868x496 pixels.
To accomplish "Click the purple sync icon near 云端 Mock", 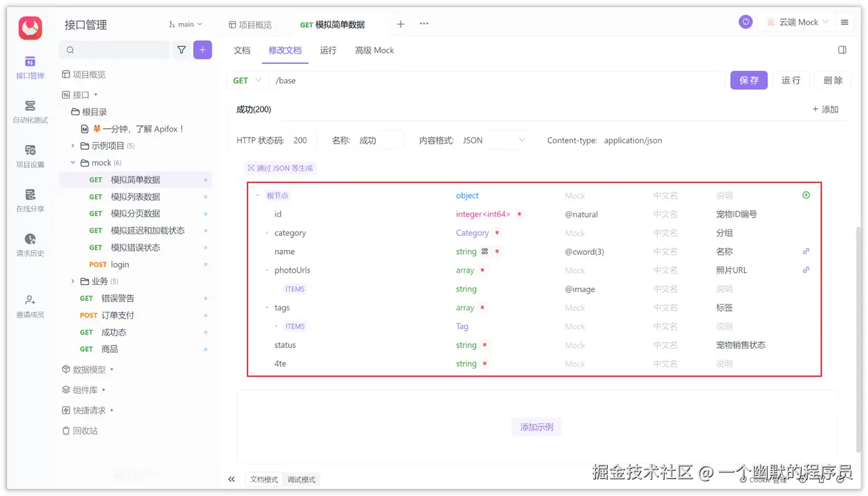I will 746,22.
